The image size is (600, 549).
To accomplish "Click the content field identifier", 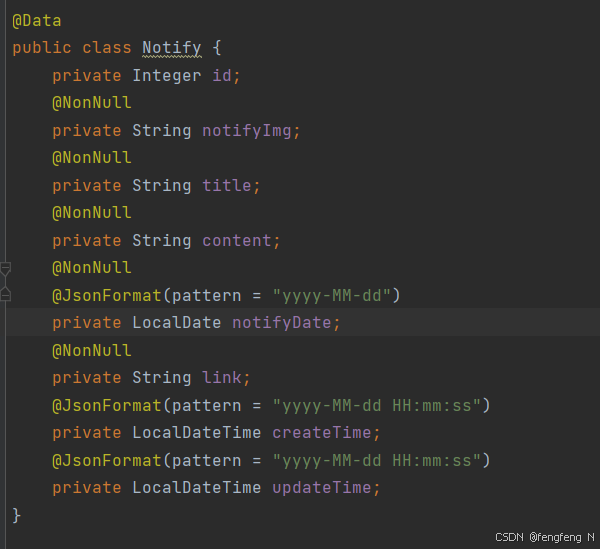I will [237, 241].
